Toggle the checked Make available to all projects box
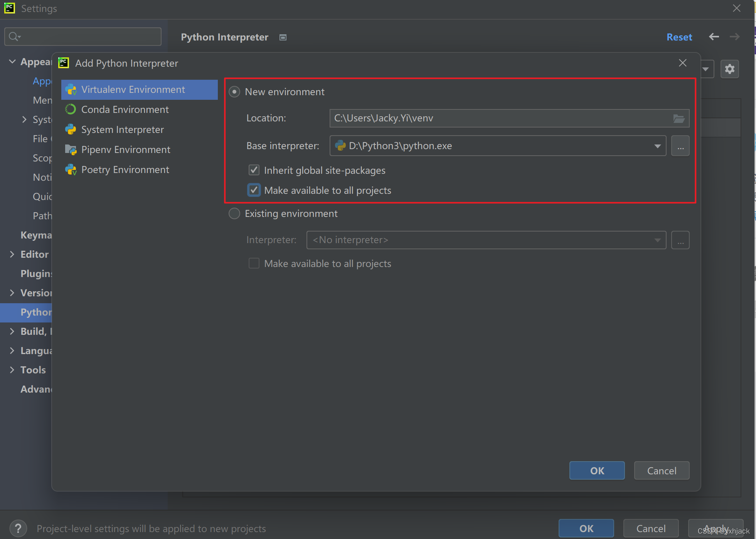This screenshot has height=539, width=756. pyautogui.click(x=254, y=190)
